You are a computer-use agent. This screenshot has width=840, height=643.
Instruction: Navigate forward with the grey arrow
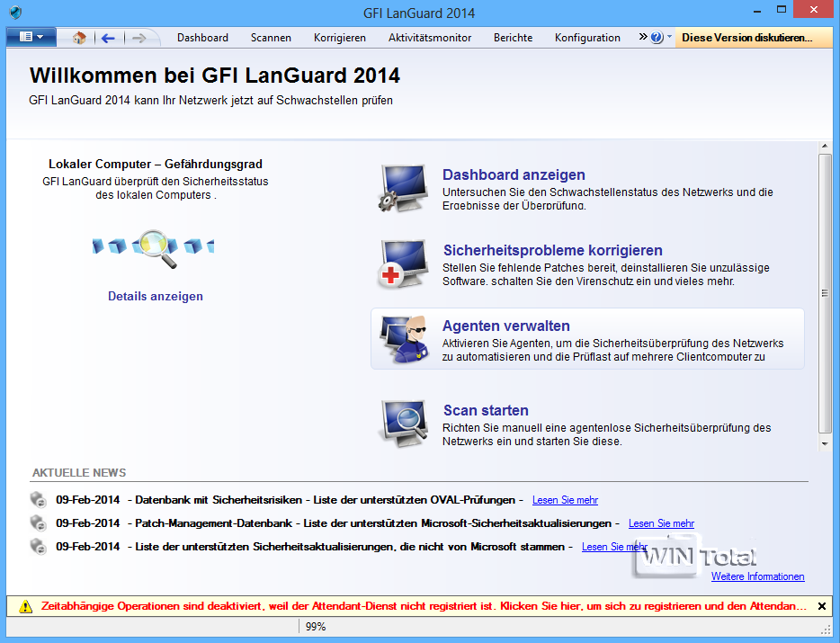tap(139, 38)
